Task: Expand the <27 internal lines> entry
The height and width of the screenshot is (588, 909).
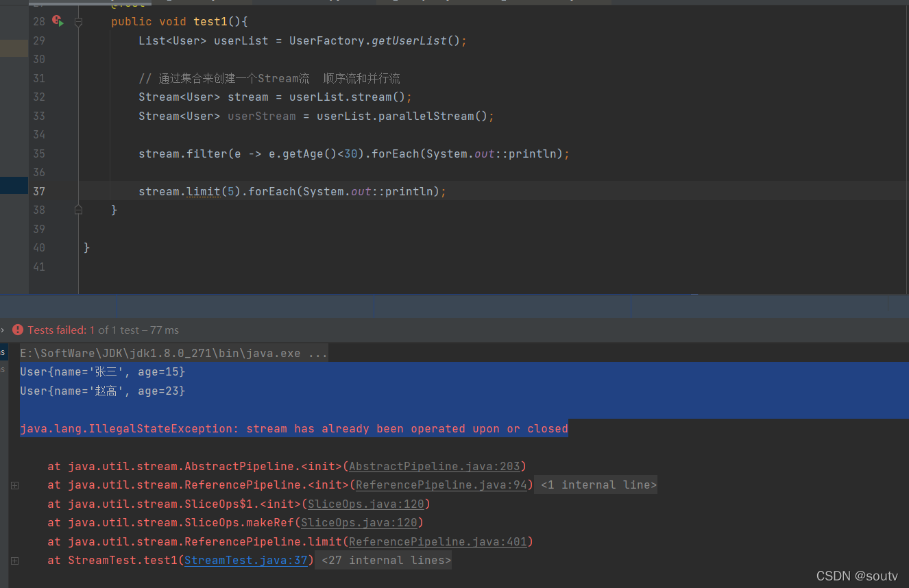Action: (383, 560)
